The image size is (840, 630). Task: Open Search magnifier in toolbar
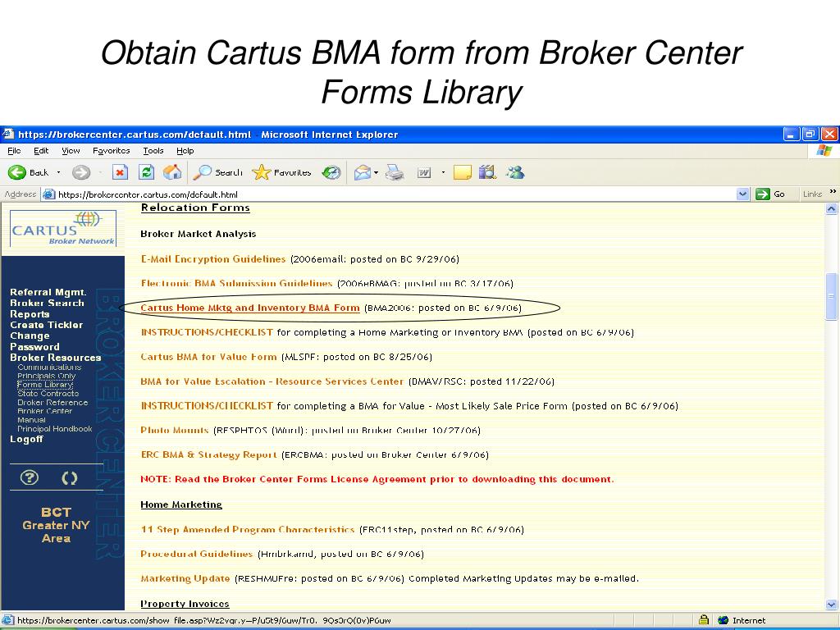(202, 172)
